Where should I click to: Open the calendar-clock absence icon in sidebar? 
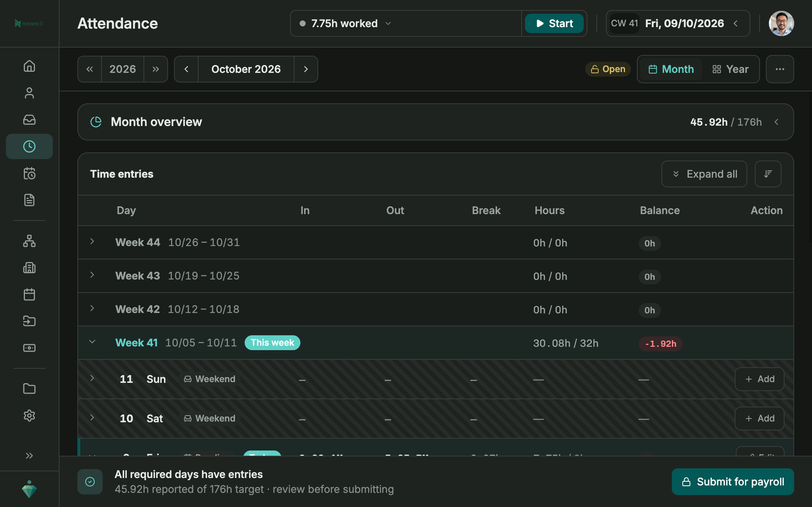pyautogui.click(x=29, y=173)
